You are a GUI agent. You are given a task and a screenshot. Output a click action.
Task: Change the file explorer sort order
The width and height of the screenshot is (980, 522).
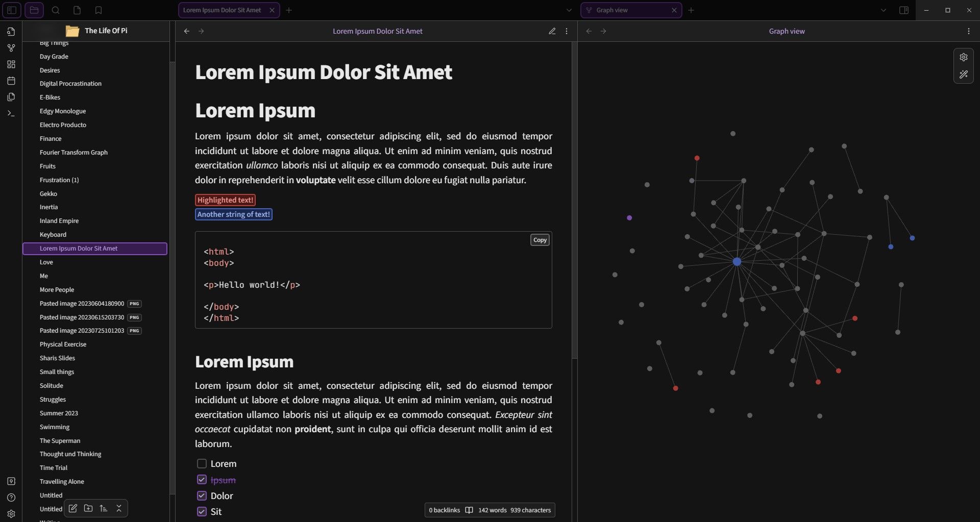103,508
